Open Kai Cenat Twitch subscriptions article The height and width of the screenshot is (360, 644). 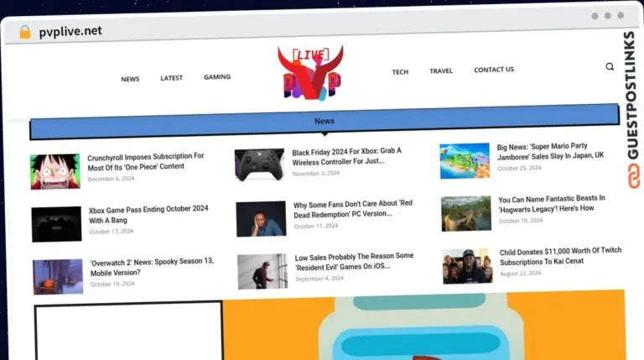click(561, 257)
